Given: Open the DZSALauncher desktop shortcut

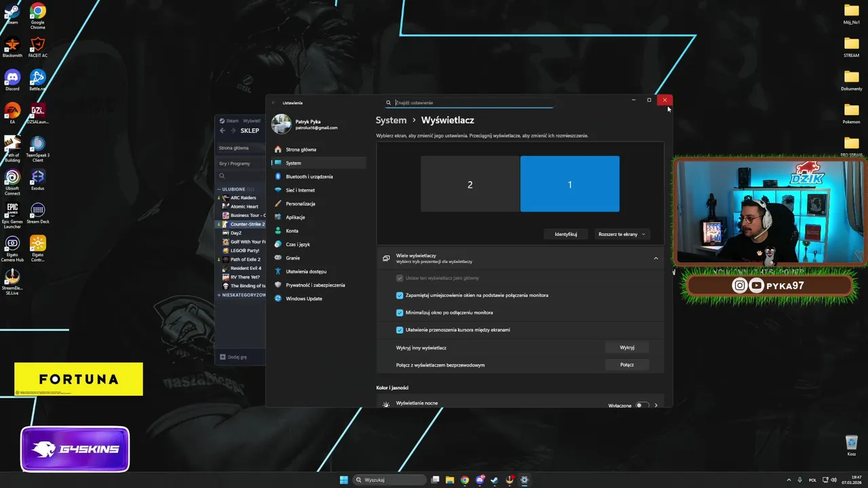Looking at the screenshot, I should 38,114.
